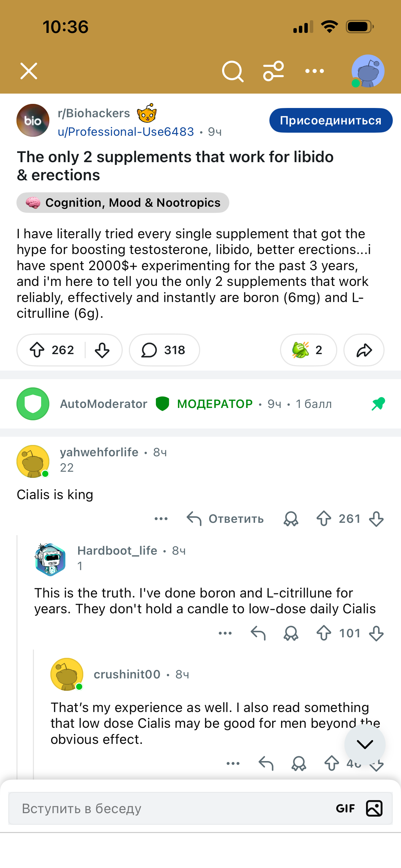
Task: Upvote the post with 262 votes
Action: (37, 350)
